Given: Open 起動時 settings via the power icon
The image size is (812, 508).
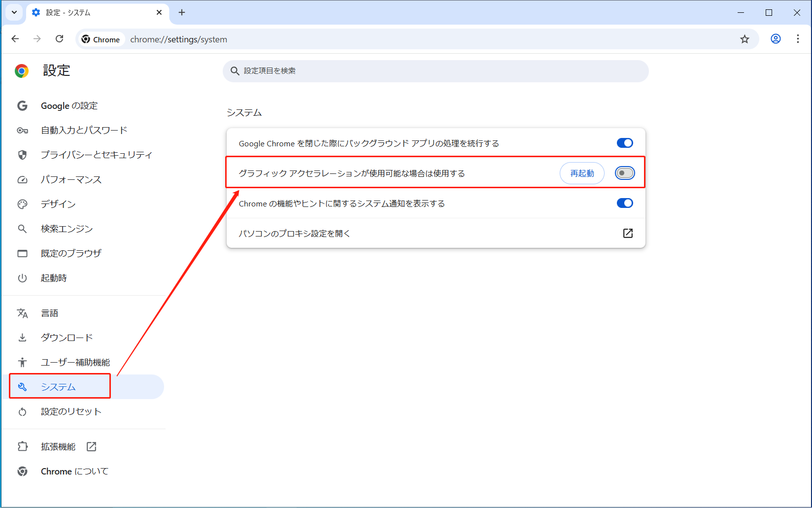Looking at the screenshot, I should click(23, 278).
